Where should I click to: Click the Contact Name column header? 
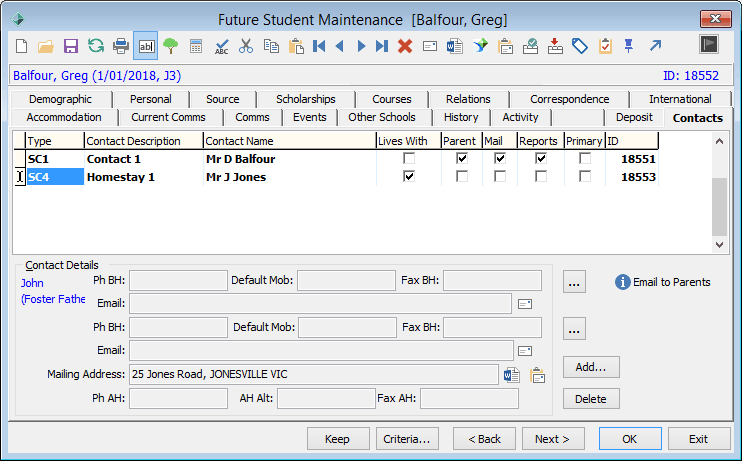coord(290,141)
